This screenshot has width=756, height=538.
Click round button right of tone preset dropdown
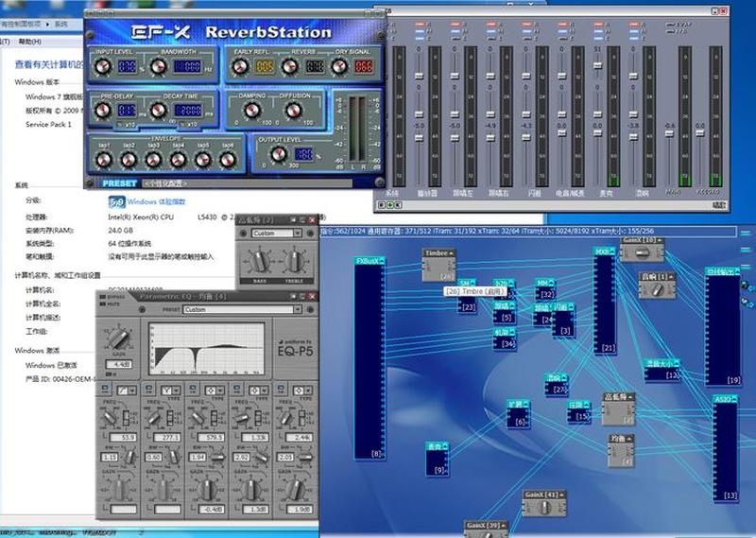(x=310, y=233)
